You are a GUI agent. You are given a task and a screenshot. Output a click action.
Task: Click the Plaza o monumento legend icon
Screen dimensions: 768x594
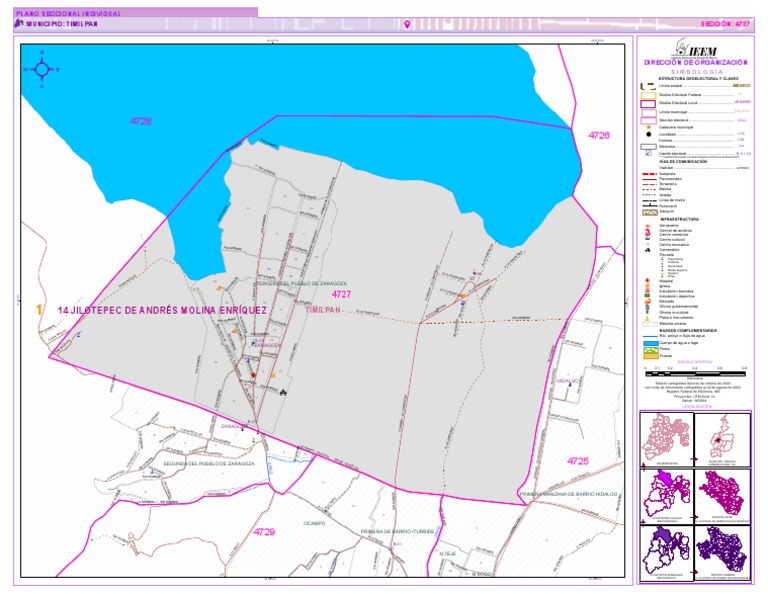648,318
